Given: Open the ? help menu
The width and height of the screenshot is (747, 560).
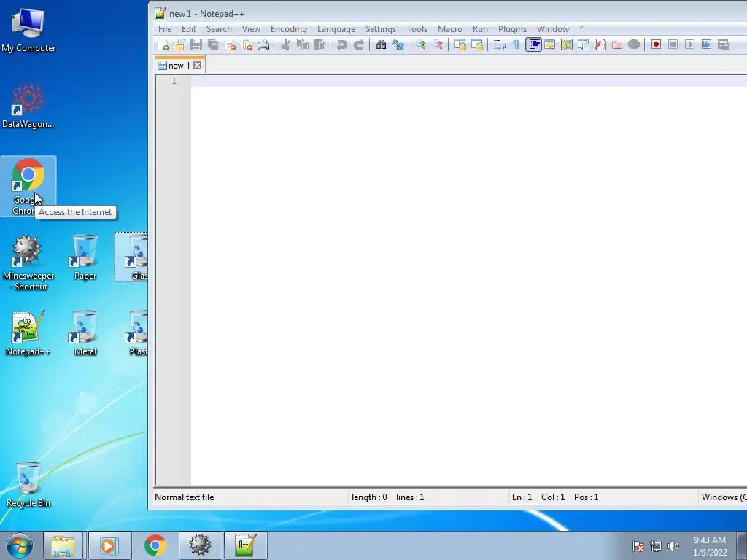Looking at the screenshot, I should click(x=581, y=29).
